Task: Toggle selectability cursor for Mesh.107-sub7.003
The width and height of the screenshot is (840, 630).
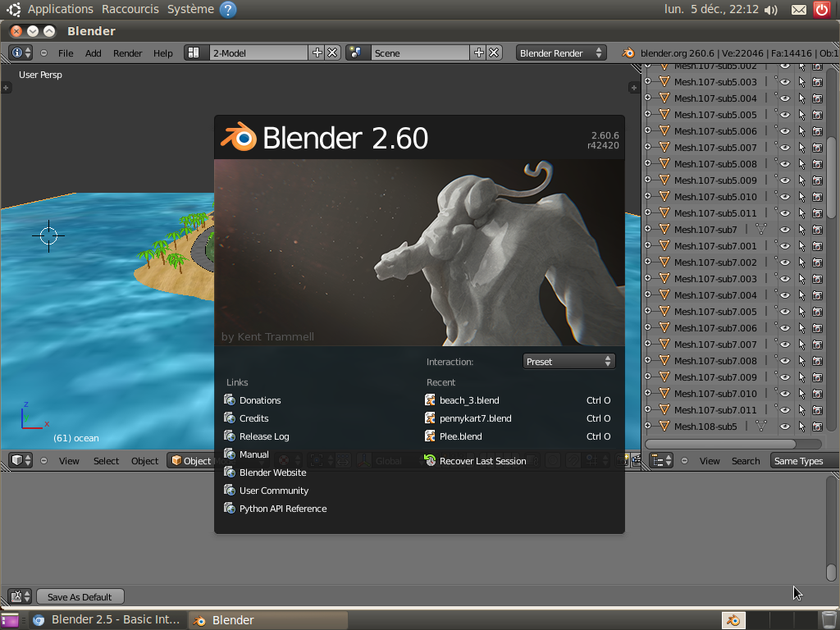Action: point(801,279)
